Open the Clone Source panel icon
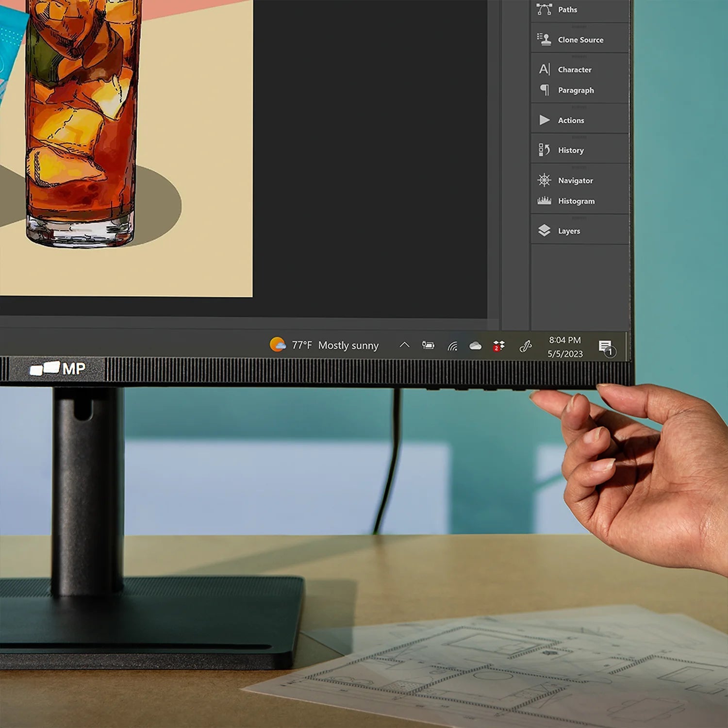 [x=544, y=39]
